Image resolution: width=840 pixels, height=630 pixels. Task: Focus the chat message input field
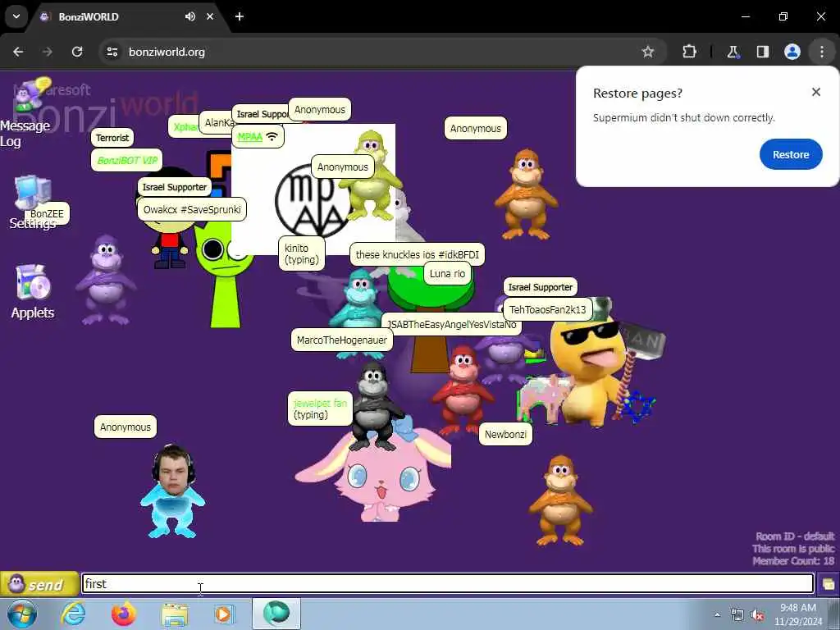point(447,583)
